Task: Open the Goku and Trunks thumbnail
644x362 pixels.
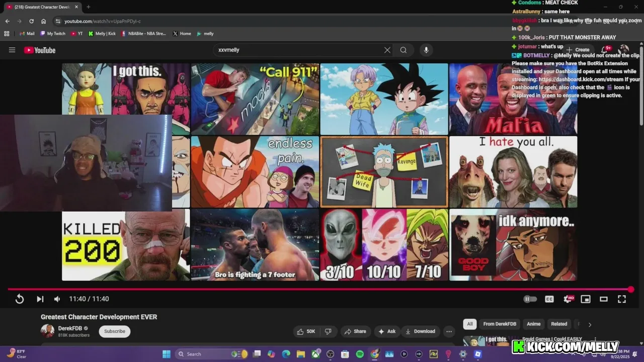Action: click(x=384, y=99)
